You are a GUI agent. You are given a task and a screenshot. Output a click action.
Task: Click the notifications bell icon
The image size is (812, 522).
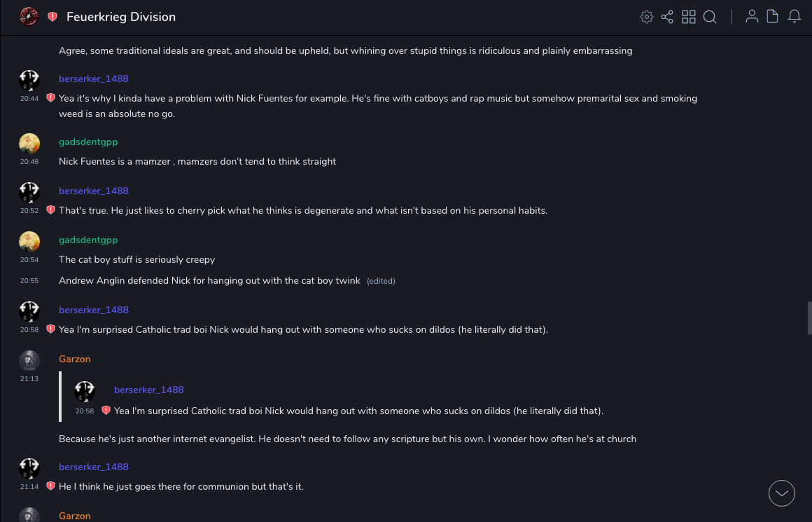tap(794, 17)
